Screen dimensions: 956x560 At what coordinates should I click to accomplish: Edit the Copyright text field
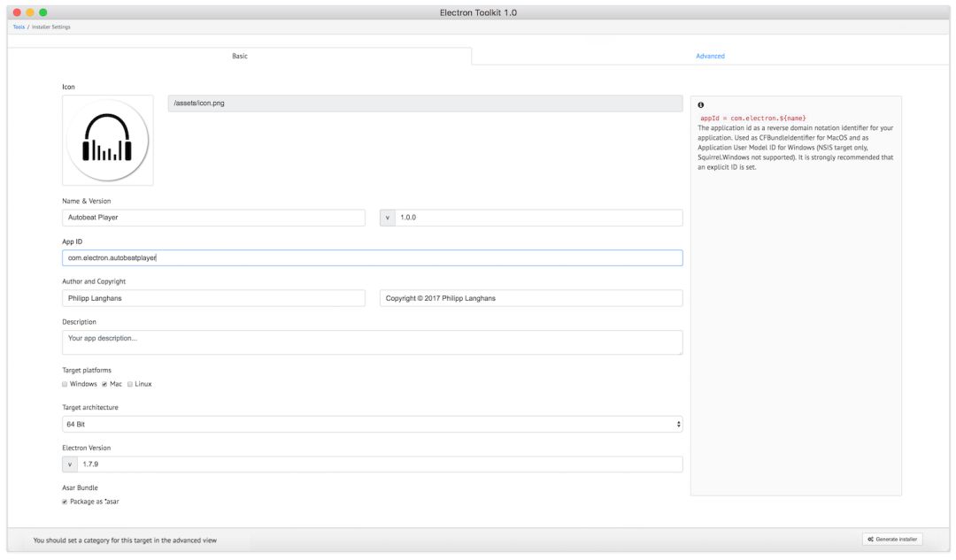click(531, 298)
